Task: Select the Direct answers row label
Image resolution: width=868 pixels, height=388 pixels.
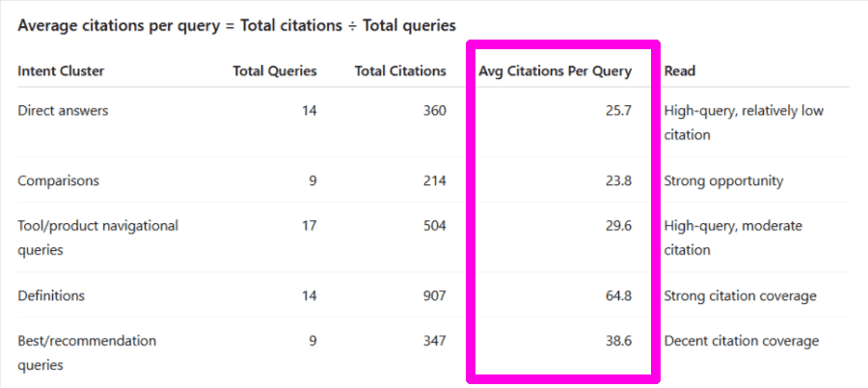Action: tap(63, 111)
